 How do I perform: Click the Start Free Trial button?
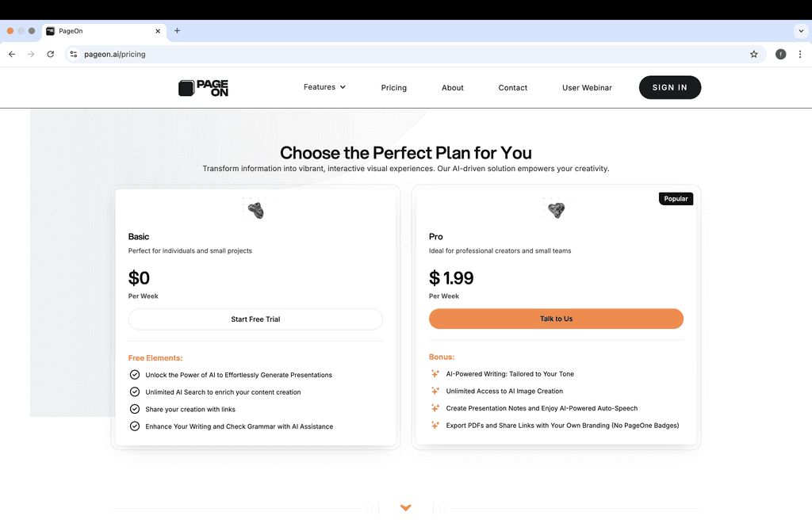pyautogui.click(x=255, y=319)
